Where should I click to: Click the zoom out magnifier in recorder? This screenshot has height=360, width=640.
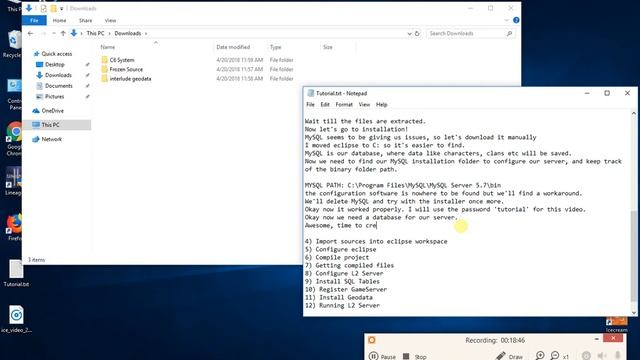(555, 356)
